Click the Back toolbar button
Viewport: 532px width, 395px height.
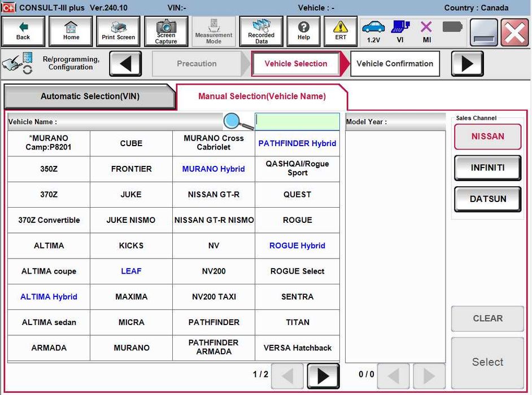click(23, 31)
